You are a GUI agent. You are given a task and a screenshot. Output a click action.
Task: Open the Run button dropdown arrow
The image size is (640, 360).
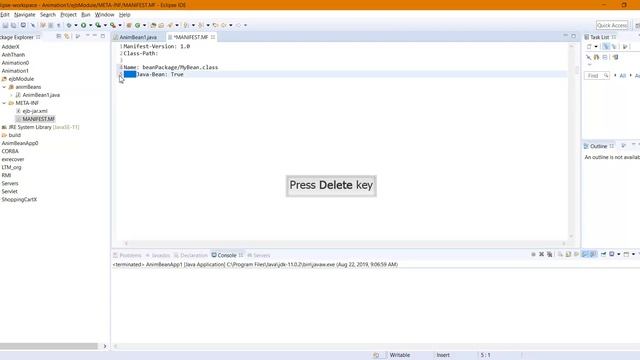(x=90, y=25)
